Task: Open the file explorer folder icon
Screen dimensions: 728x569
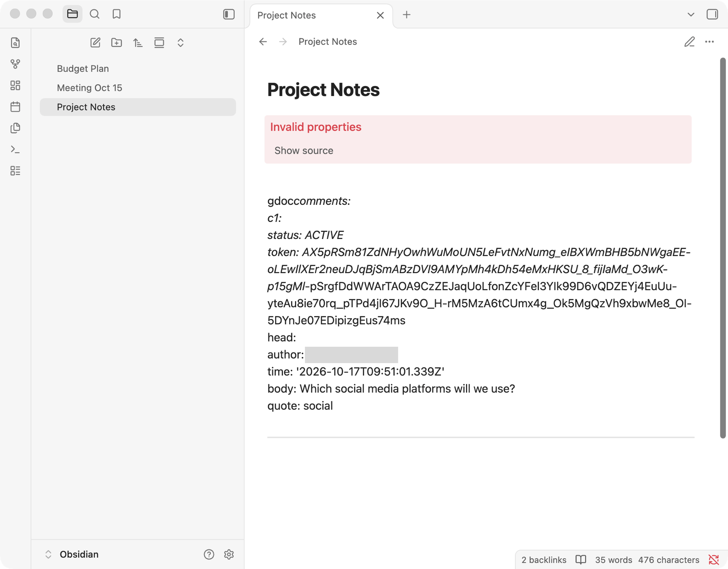Action: [x=72, y=14]
